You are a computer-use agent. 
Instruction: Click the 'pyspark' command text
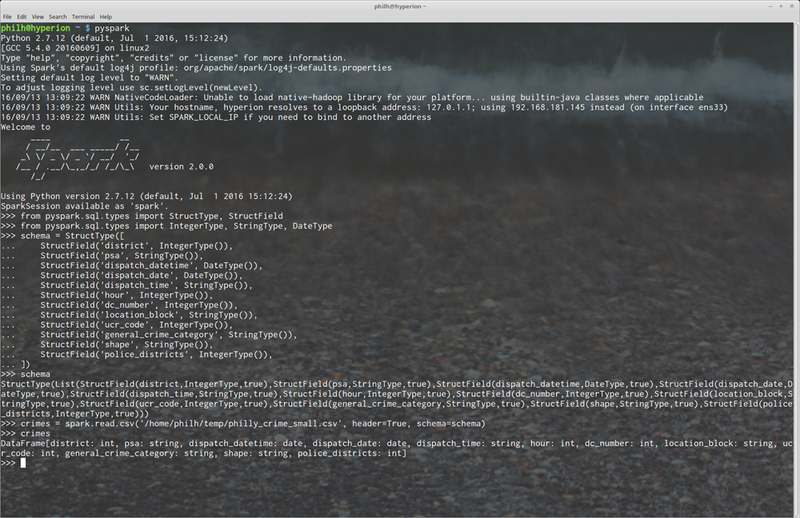[112, 28]
